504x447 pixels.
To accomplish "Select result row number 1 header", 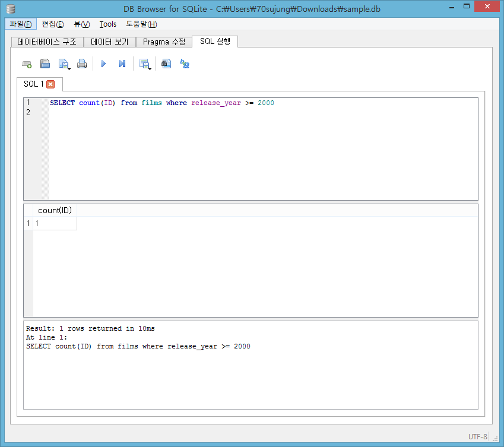I will (28, 223).
